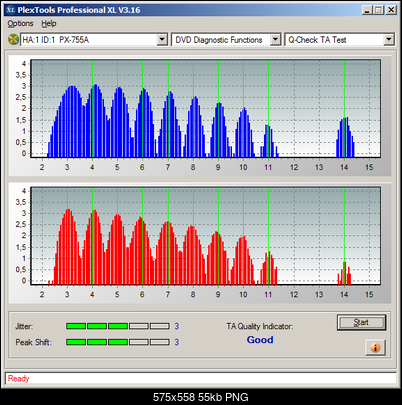Start the TA test

[x=361, y=322]
